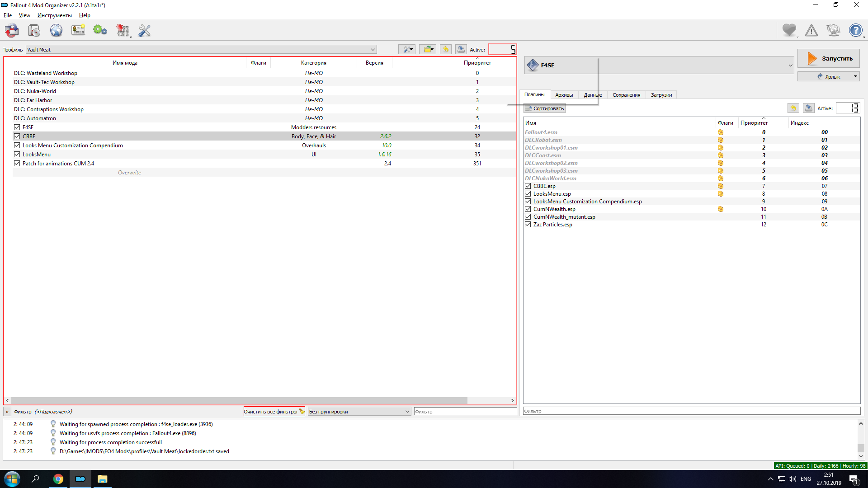The height and width of the screenshot is (488, 868).
Task: Click the Запустить run button
Action: (829, 58)
